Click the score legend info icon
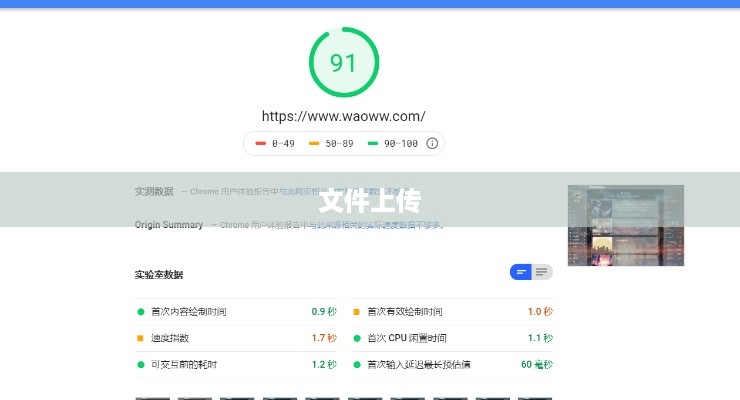The height and width of the screenshot is (400, 740). tap(432, 143)
